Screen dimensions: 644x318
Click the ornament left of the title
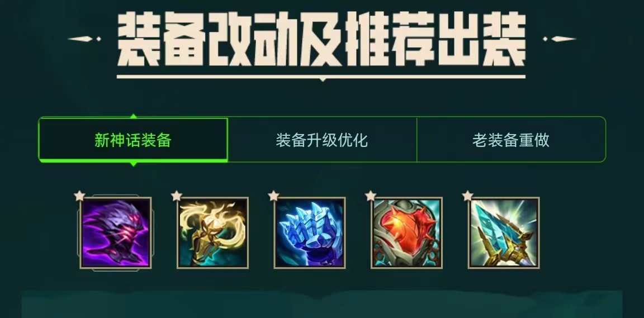(x=84, y=39)
